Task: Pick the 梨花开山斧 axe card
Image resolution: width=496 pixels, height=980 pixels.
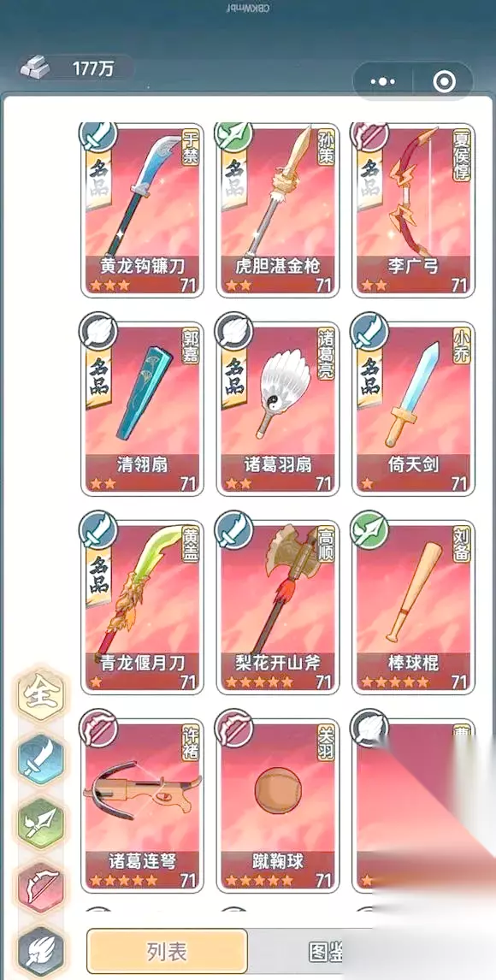Action: coord(278,607)
